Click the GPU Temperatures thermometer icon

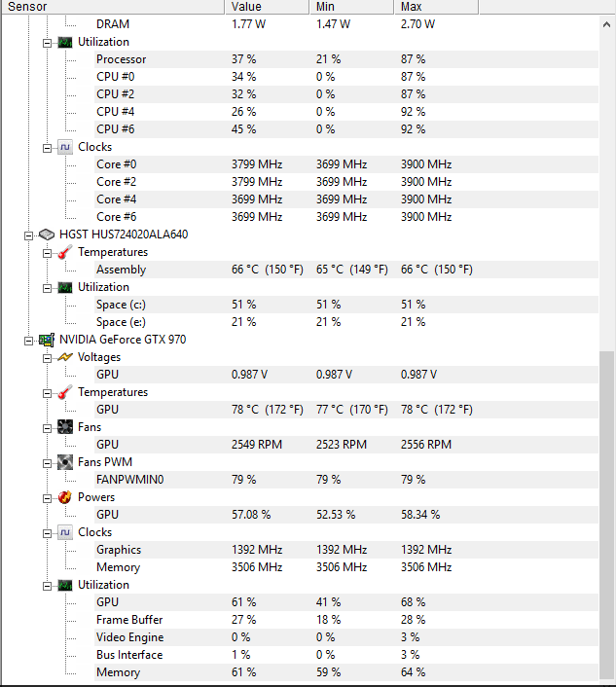[x=65, y=392]
